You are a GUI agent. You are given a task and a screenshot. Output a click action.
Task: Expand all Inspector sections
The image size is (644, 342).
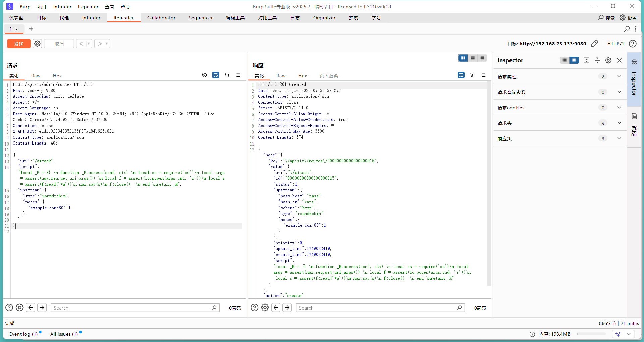point(586,60)
